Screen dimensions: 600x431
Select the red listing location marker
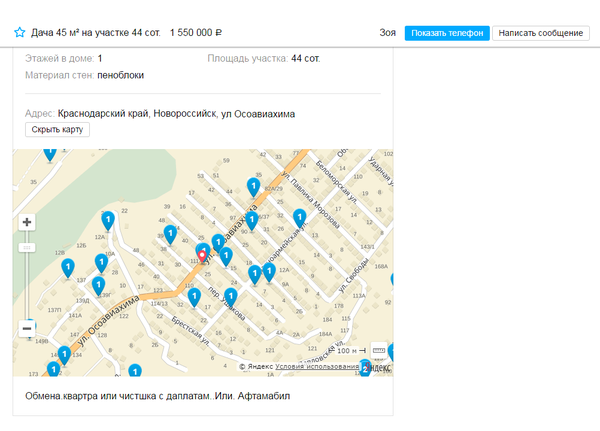point(202,254)
